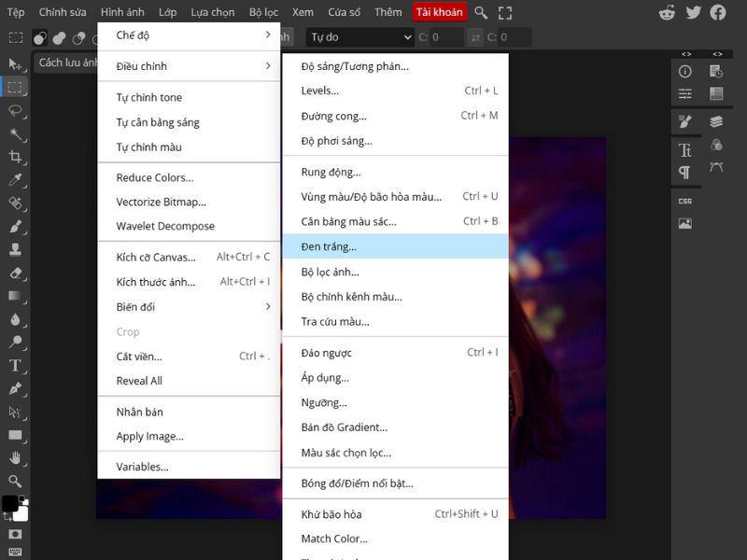Select the Lasso tool
This screenshot has height=560, width=747.
(15, 110)
